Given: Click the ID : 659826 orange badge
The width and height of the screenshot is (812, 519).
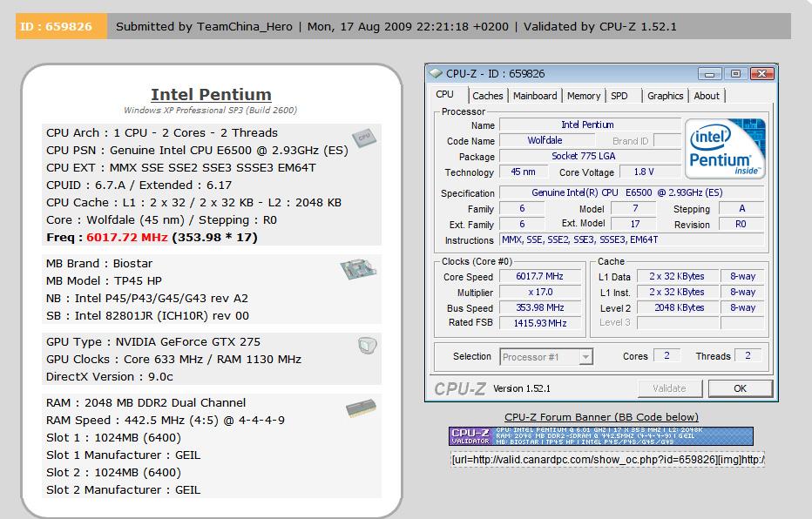Looking at the screenshot, I should click(x=61, y=26).
